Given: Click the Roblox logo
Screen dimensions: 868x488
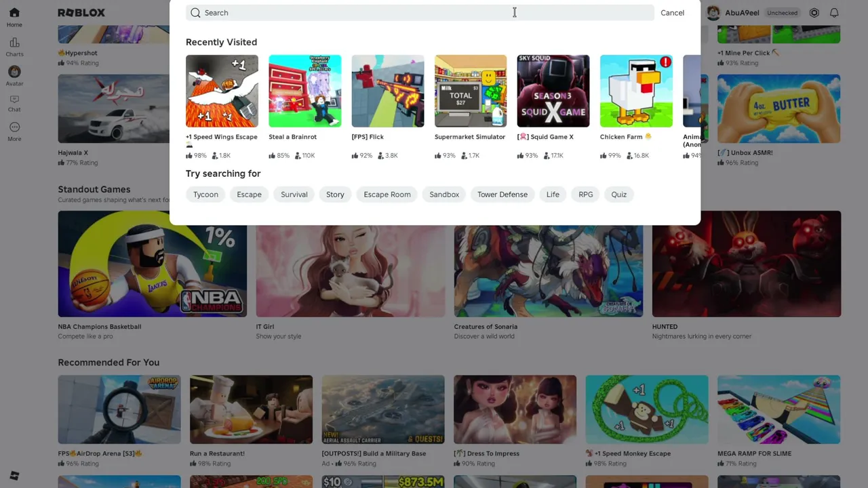Looking at the screenshot, I should [x=81, y=13].
